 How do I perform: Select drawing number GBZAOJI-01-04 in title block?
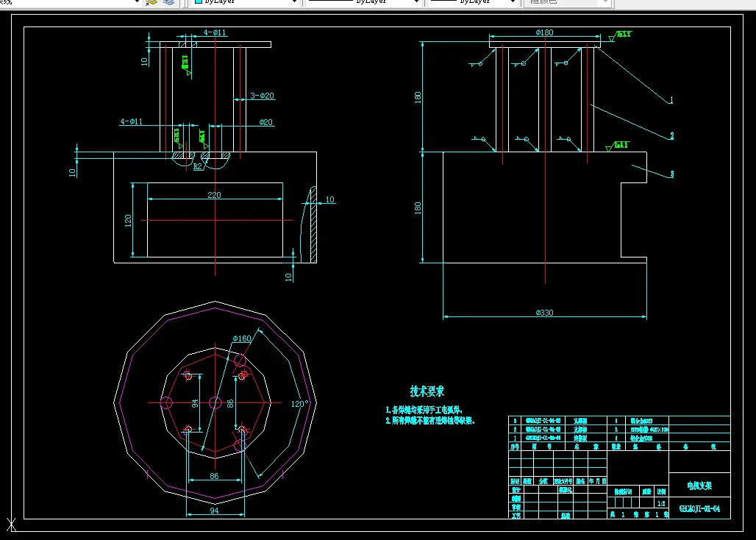tap(699, 508)
